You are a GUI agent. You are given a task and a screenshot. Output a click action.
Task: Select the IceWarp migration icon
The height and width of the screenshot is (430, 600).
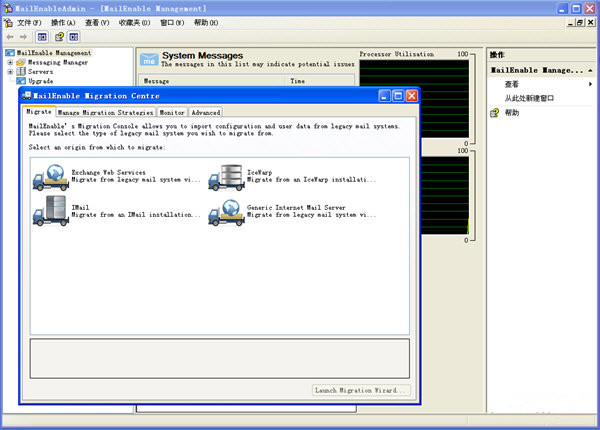point(227,177)
